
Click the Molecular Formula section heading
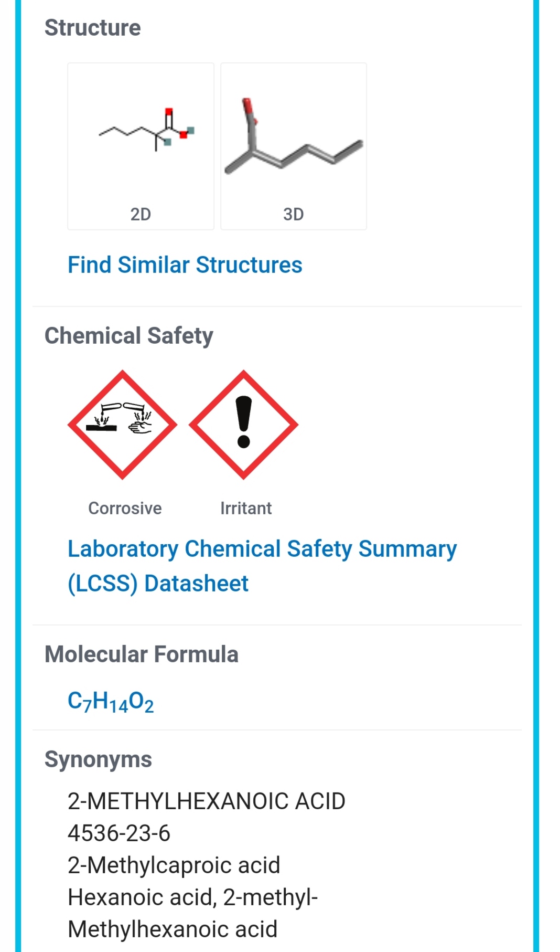(142, 654)
